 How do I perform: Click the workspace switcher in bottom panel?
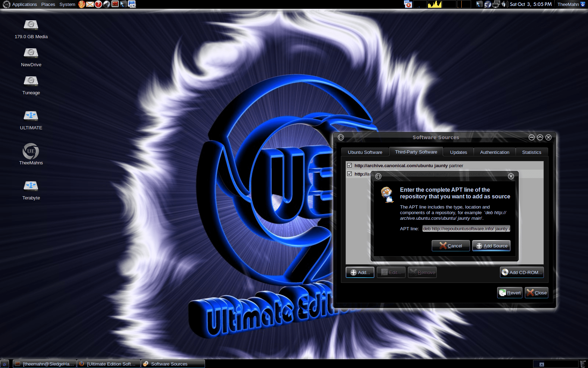tap(555, 364)
